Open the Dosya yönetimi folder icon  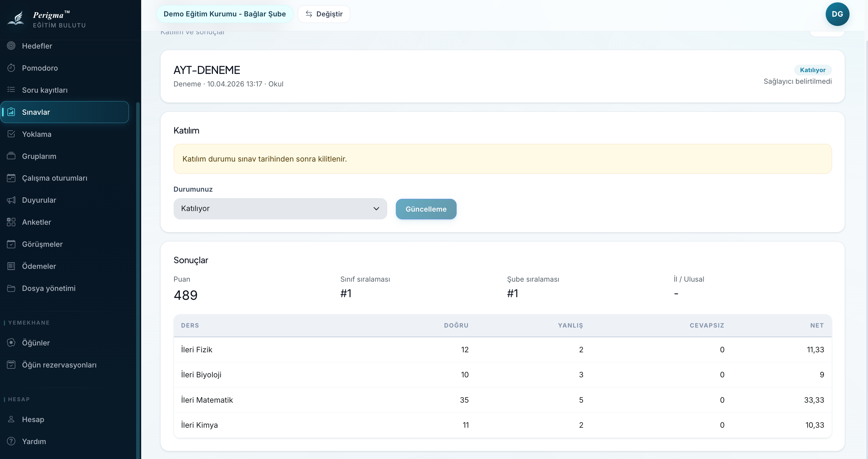[x=11, y=288]
